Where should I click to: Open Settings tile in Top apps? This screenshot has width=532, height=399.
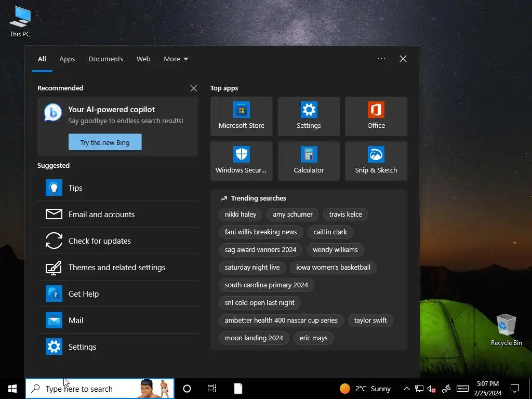pyautogui.click(x=309, y=116)
